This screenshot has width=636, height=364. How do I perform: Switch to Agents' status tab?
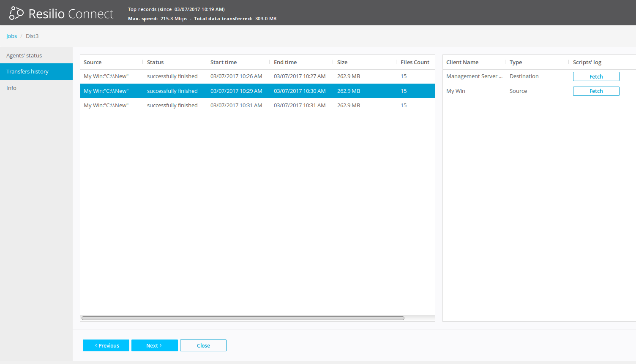(24, 56)
